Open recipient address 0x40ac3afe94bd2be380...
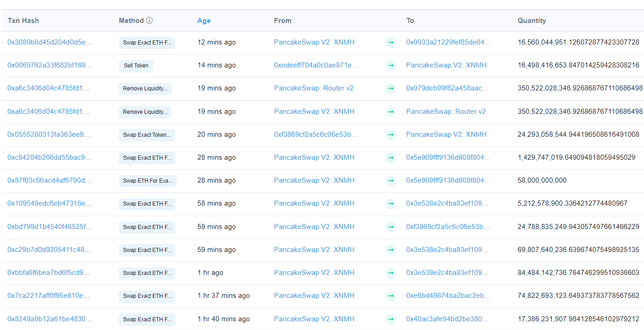 pos(448,319)
